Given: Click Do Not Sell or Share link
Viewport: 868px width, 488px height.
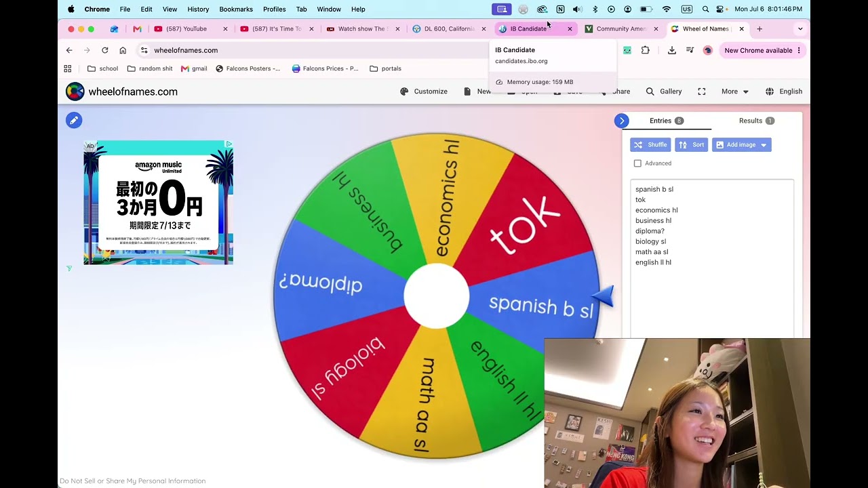Looking at the screenshot, I should coord(133,481).
